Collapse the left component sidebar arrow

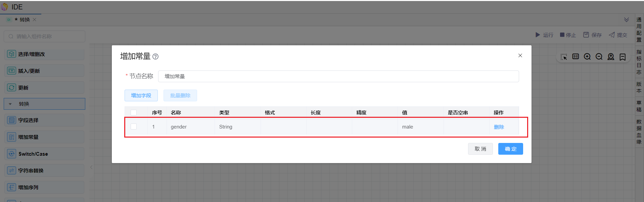click(x=91, y=167)
